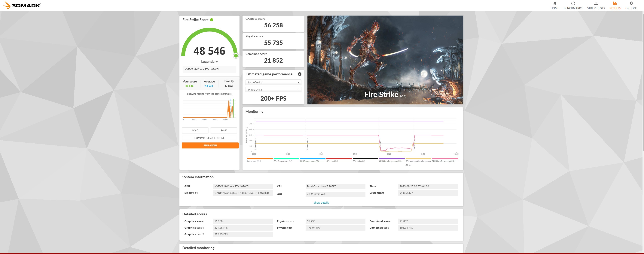The width and height of the screenshot is (644, 254).
Task: Switch to the Results tab
Action: (x=615, y=5)
